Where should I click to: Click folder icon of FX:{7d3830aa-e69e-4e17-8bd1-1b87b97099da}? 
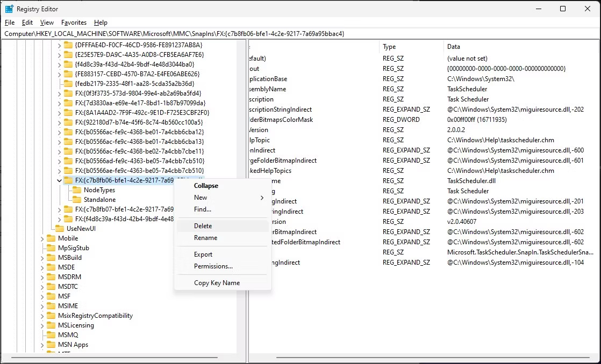pos(68,103)
